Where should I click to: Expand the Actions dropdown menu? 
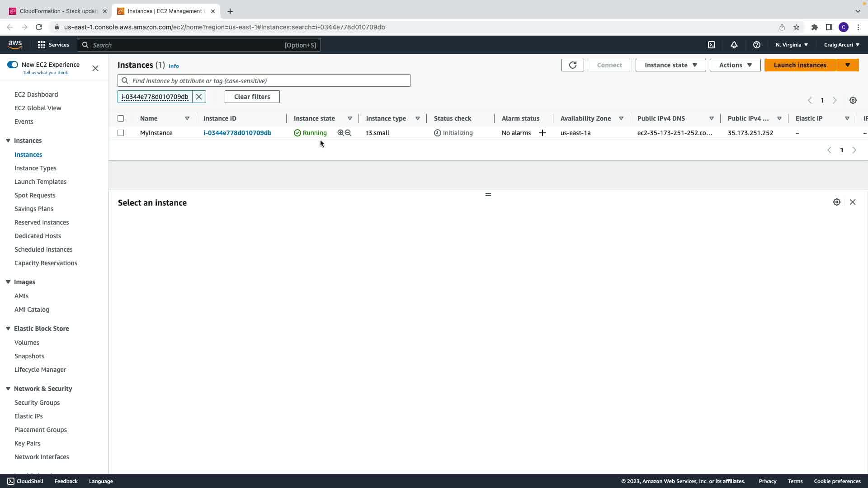tap(735, 65)
